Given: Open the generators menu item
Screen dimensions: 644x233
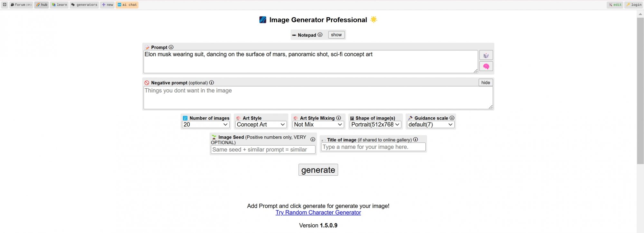Looking at the screenshot, I should click(84, 5).
